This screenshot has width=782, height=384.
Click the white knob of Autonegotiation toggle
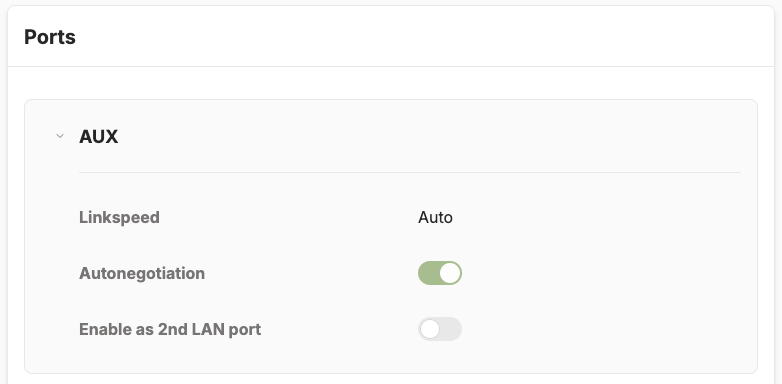tap(450, 273)
